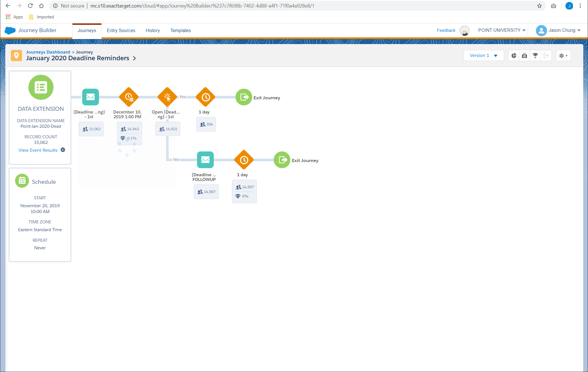
Task: Click the View Event Results link
Action: pyautogui.click(x=38, y=150)
